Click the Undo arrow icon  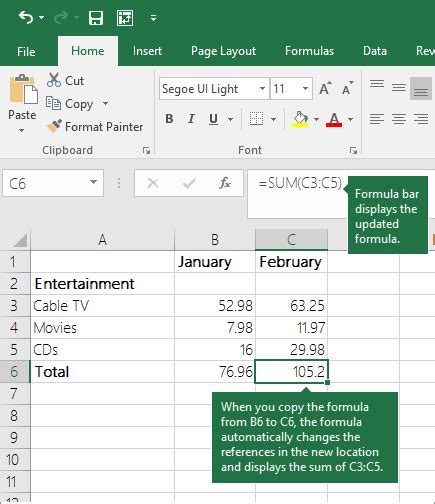pos(26,17)
